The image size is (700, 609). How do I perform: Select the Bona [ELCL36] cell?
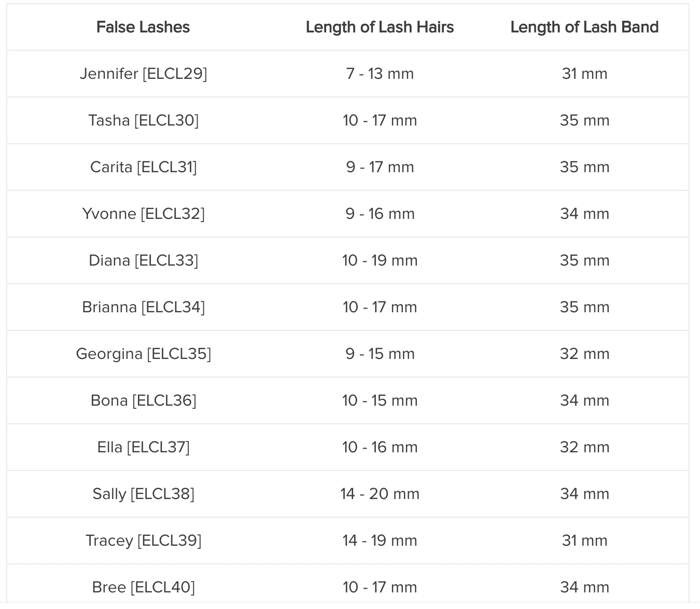[143, 400]
